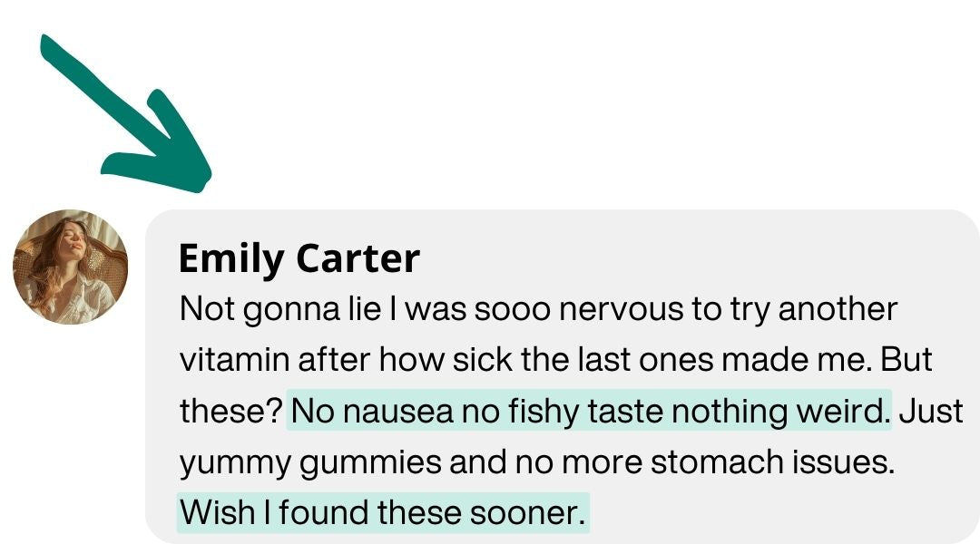Screen dimensions: 980x544
Task: Click the name Emily Carter
Action: pyautogui.click(x=299, y=258)
